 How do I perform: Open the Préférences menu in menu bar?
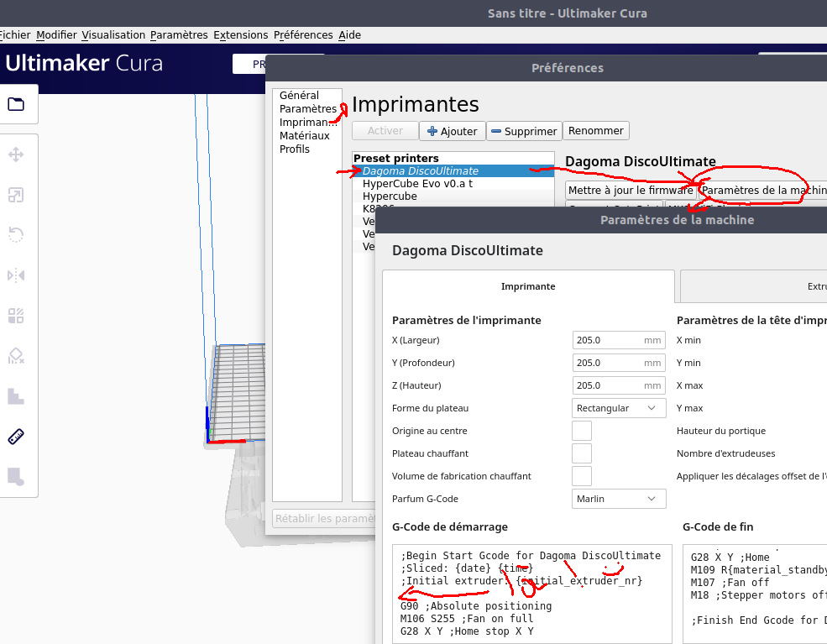click(x=303, y=34)
